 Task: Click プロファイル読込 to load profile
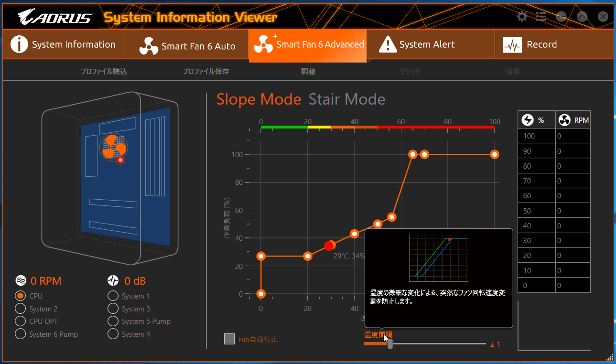pos(104,72)
